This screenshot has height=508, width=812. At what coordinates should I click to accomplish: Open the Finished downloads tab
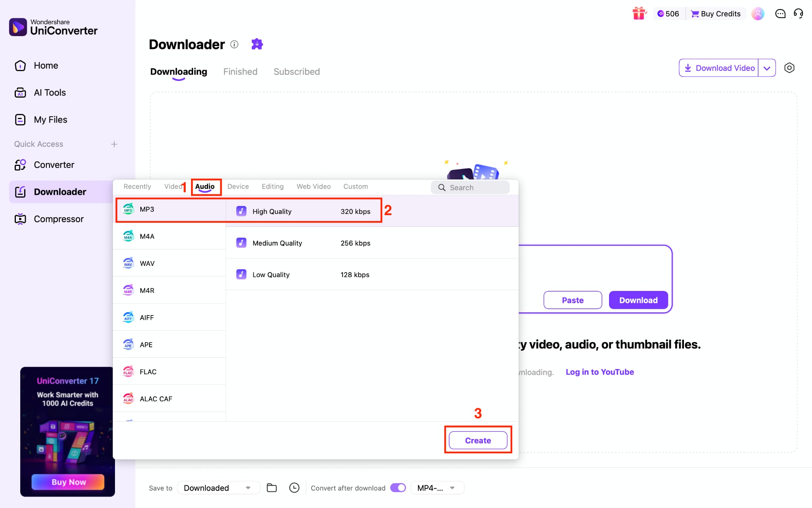point(240,72)
